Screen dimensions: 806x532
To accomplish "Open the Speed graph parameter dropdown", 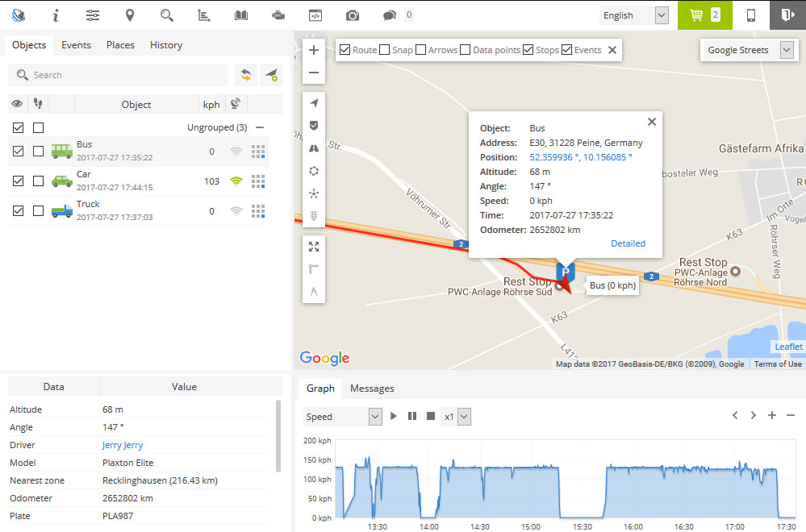I will (x=342, y=416).
